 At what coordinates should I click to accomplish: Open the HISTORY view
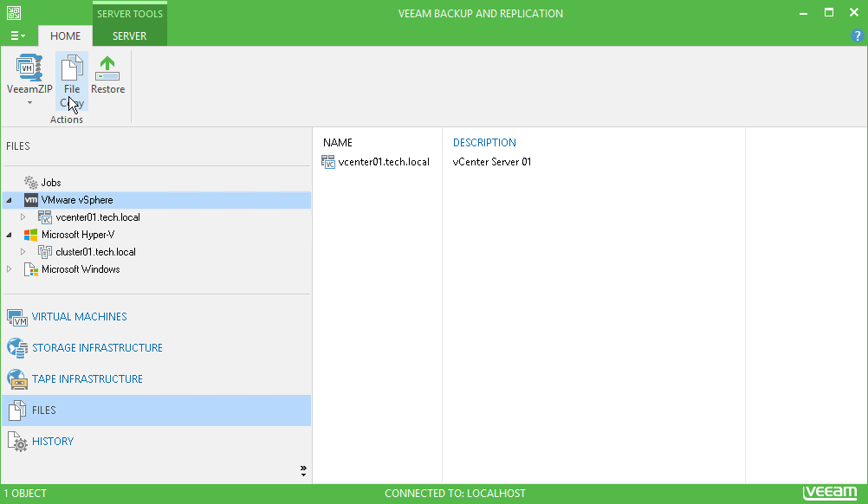coord(53,441)
